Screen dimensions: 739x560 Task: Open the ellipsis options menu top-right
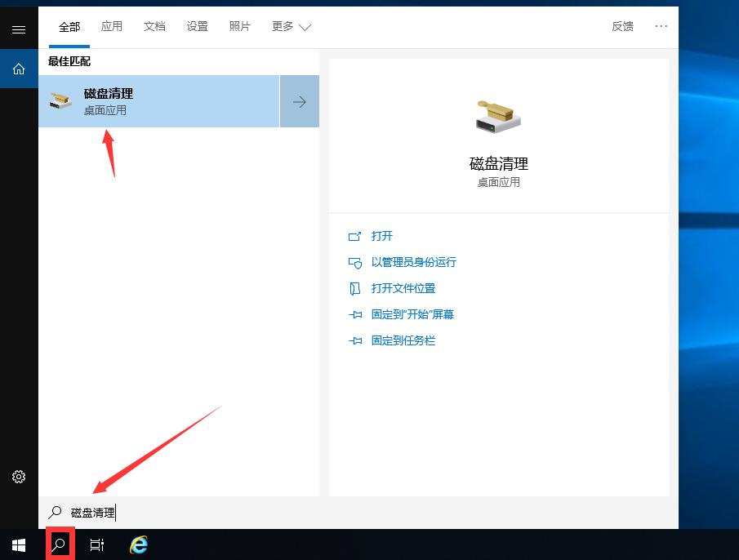click(x=661, y=26)
